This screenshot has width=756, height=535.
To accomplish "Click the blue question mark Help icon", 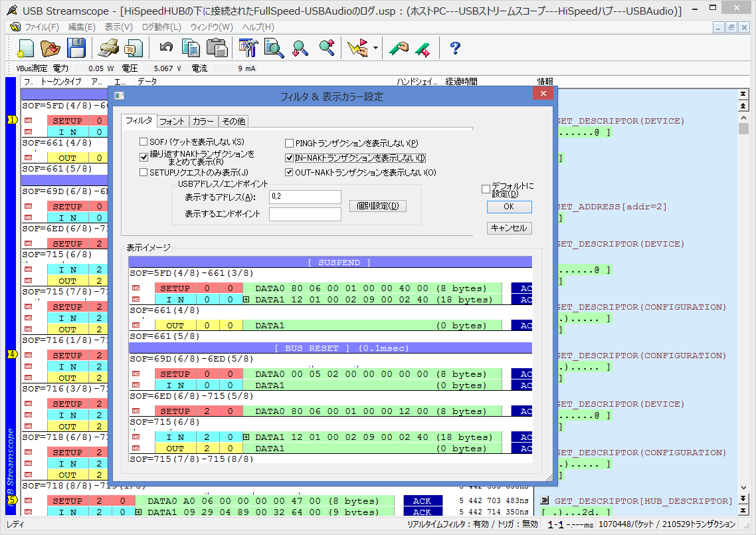I will pyautogui.click(x=454, y=49).
